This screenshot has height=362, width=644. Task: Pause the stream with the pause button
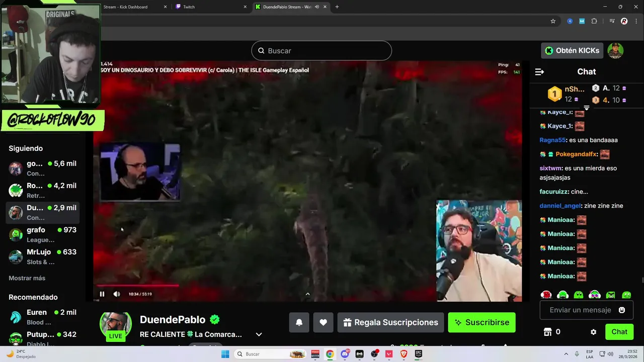(102, 294)
